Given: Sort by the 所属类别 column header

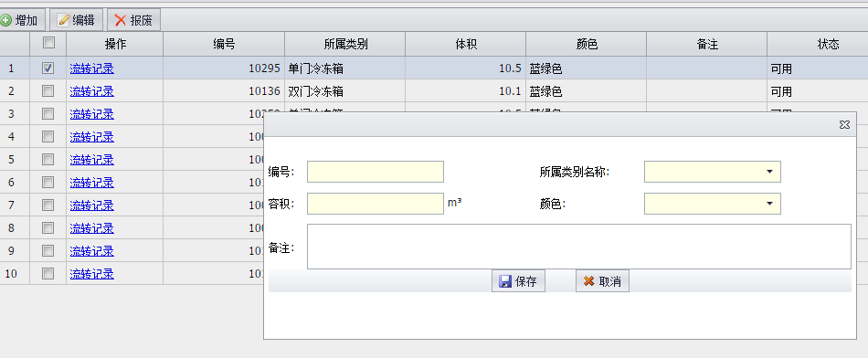Looking at the screenshot, I should pos(345,44).
